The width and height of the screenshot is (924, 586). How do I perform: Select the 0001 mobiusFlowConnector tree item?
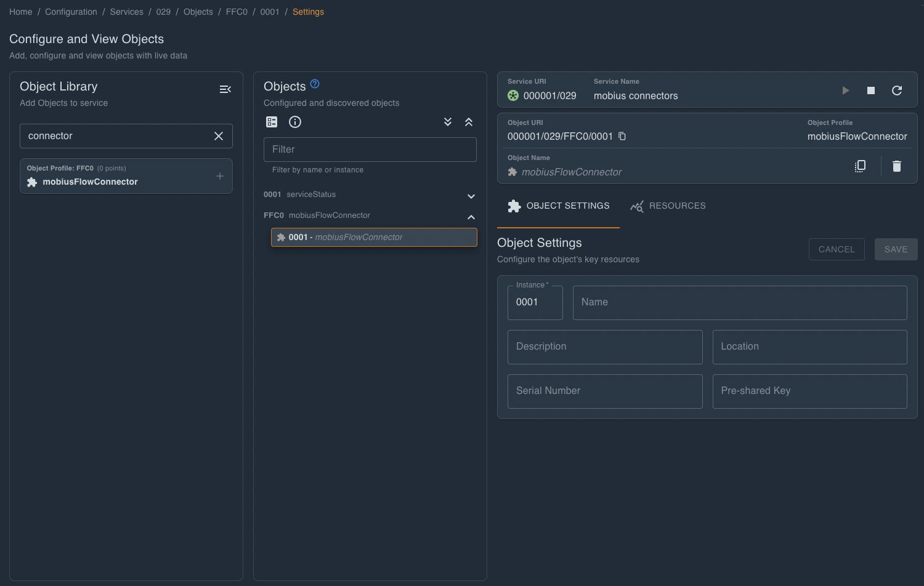[x=374, y=238]
